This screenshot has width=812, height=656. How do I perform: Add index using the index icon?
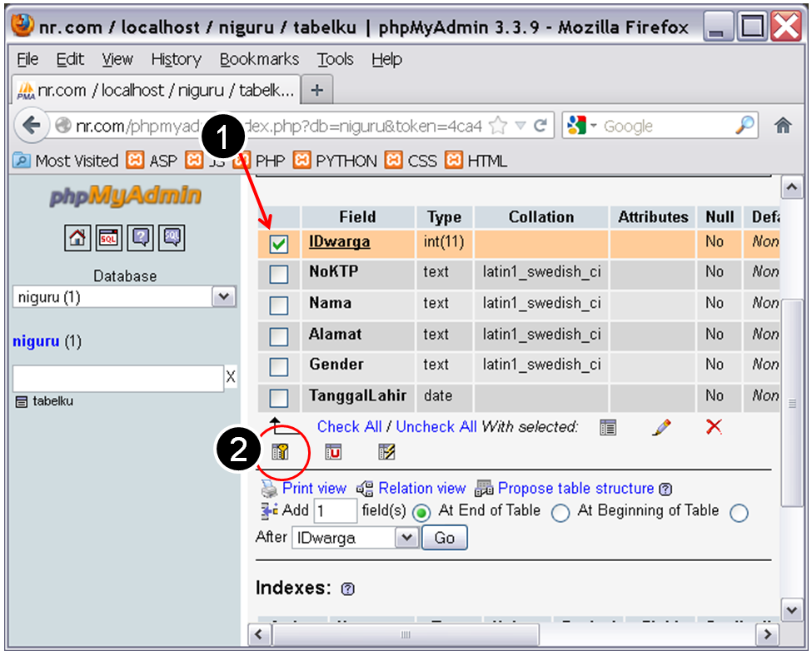tap(386, 450)
